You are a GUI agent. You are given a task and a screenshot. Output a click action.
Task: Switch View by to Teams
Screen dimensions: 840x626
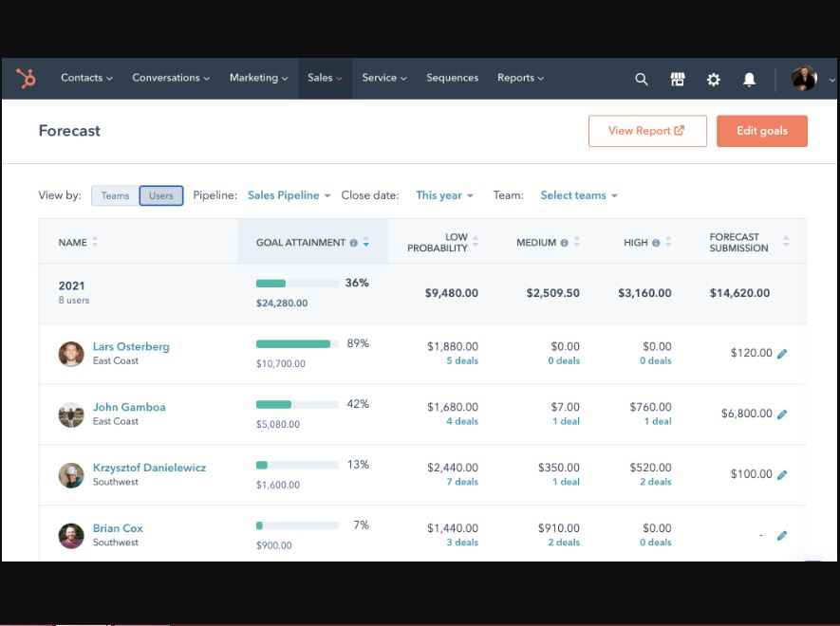pos(114,195)
